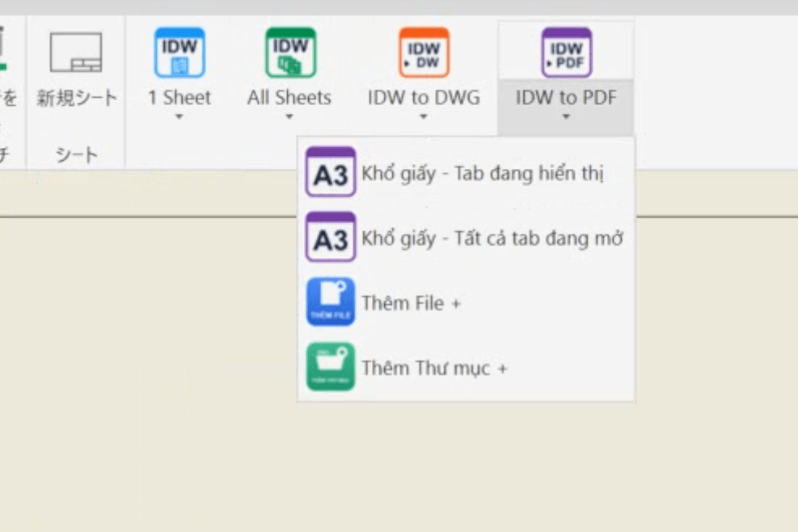Select the Thêm Thư mục + menu entry
Viewport: 798px width, 532px height.
[x=466, y=366]
